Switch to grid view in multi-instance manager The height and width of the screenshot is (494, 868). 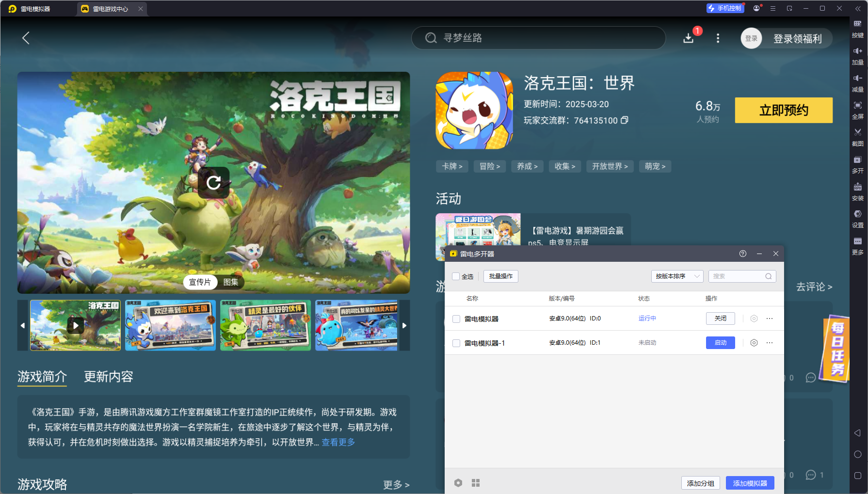coord(476,483)
